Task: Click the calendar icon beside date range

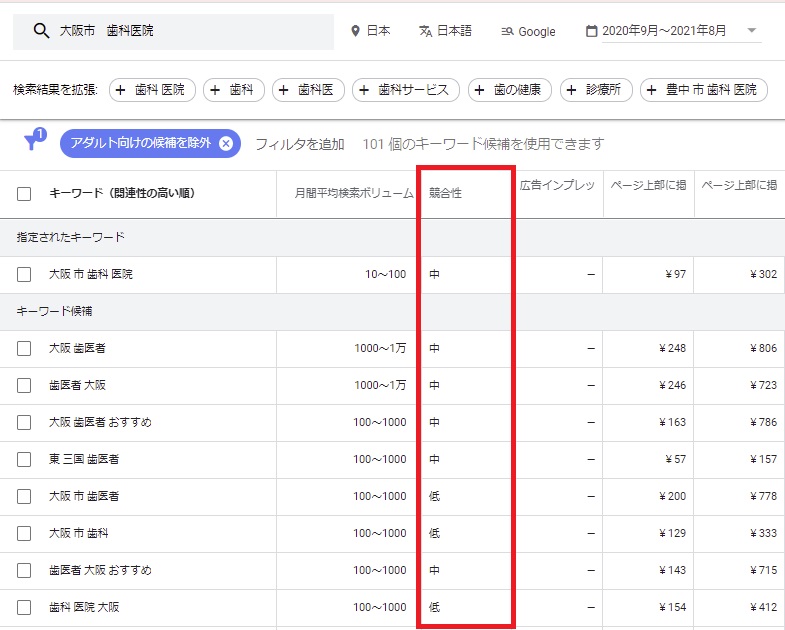Action: [x=591, y=31]
